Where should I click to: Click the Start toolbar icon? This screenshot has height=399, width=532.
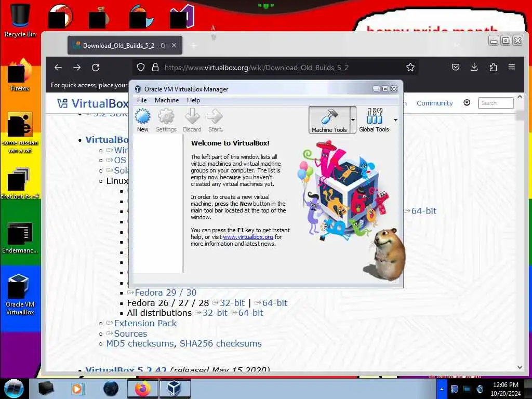[x=215, y=120]
